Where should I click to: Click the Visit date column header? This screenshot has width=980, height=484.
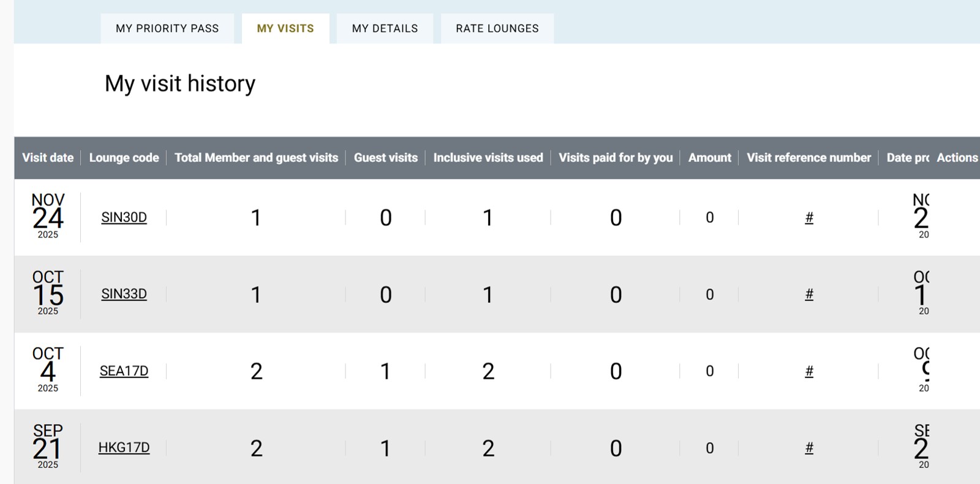(x=48, y=158)
